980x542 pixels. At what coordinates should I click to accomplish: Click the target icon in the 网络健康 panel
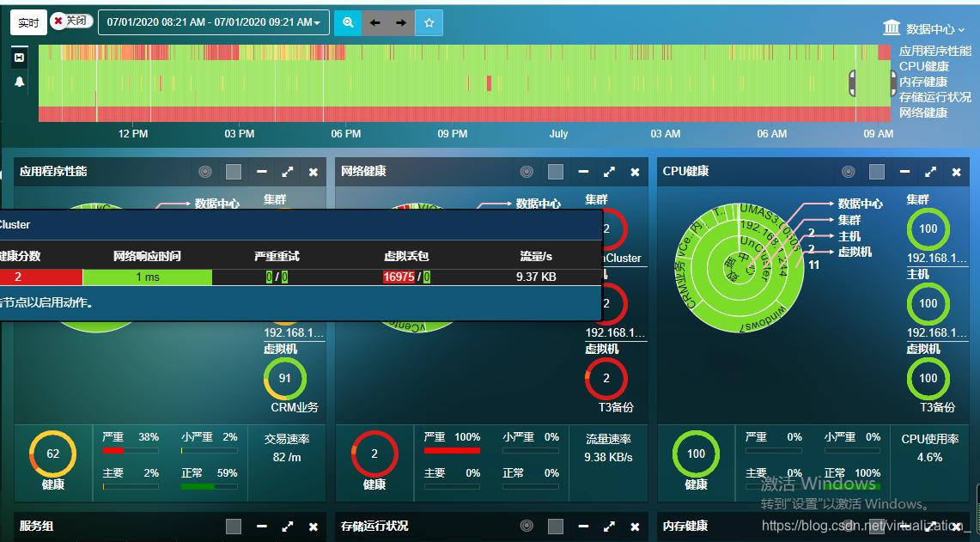(527, 171)
